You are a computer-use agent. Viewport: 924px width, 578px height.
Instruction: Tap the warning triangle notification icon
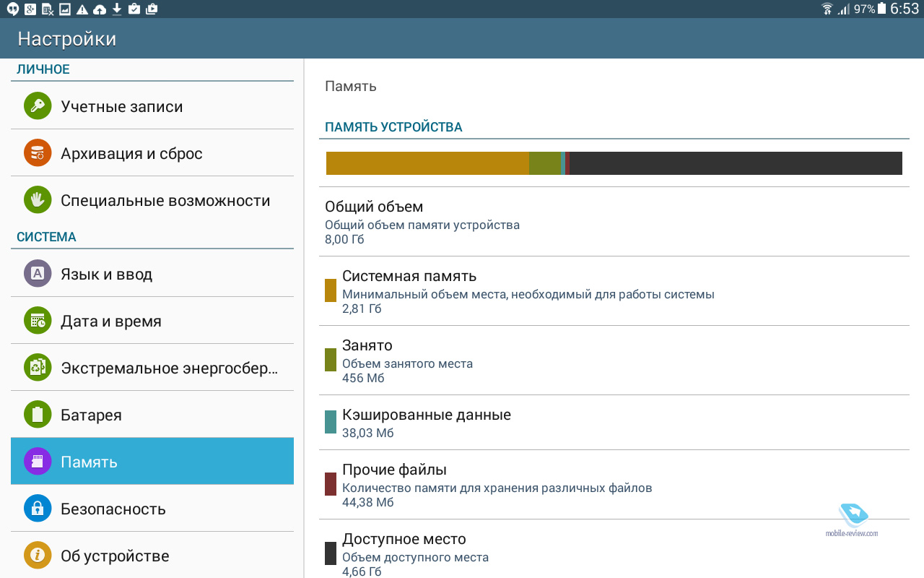click(x=82, y=9)
